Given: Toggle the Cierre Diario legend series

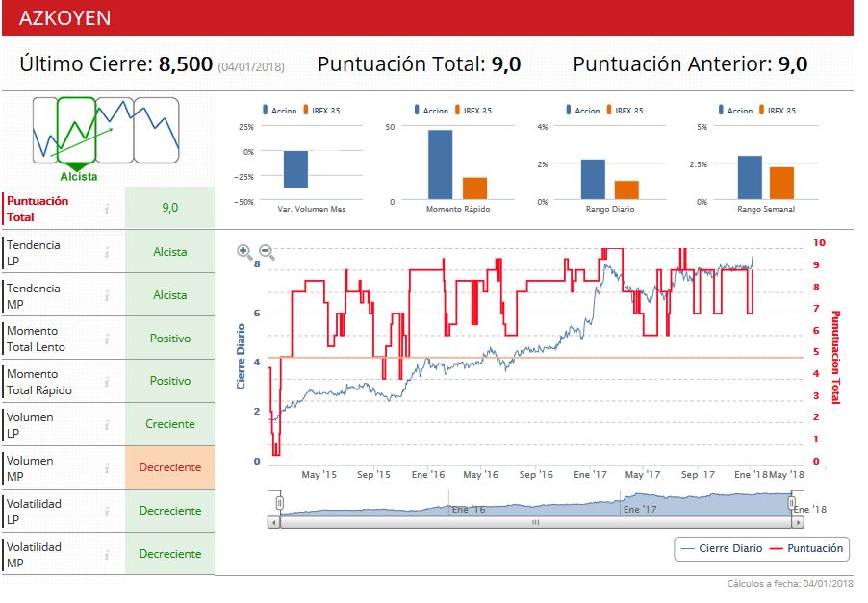Looking at the screenshot, I should click(x=722, y=548).
